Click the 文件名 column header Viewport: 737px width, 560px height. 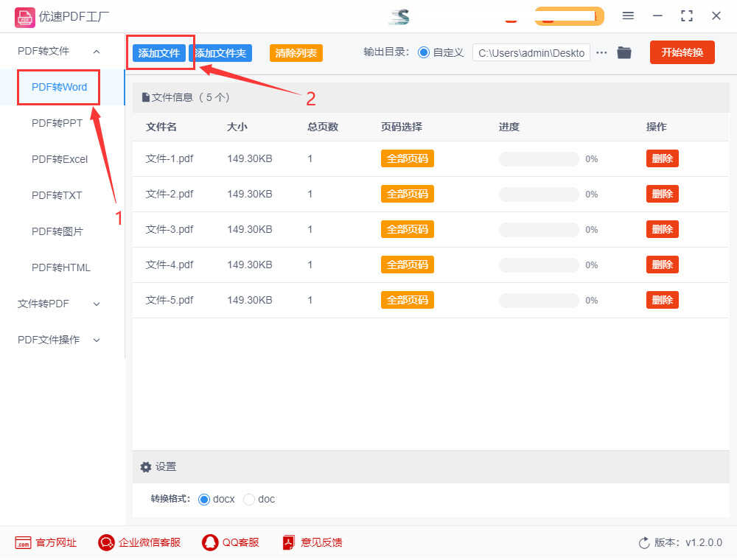(161, 127)
